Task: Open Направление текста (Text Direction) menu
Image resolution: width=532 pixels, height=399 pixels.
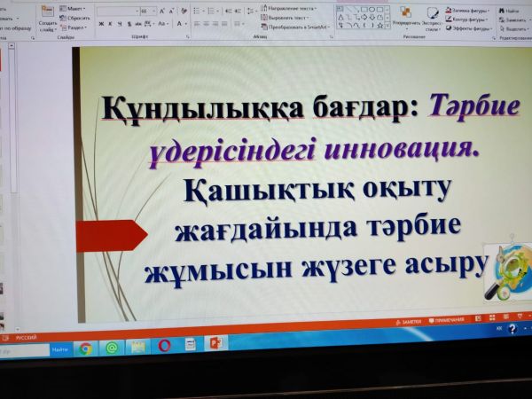Action: click(288, 8)
